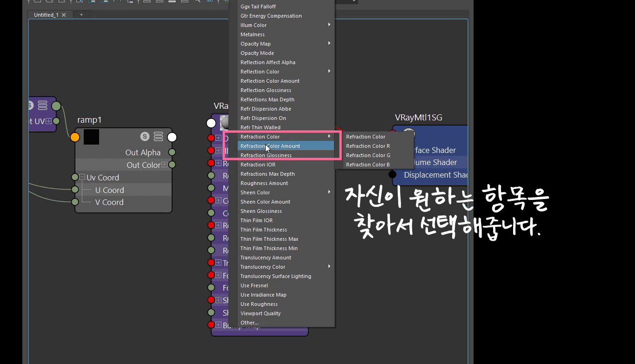Select Use Roughness from the menu

click(x=286, y=304)
